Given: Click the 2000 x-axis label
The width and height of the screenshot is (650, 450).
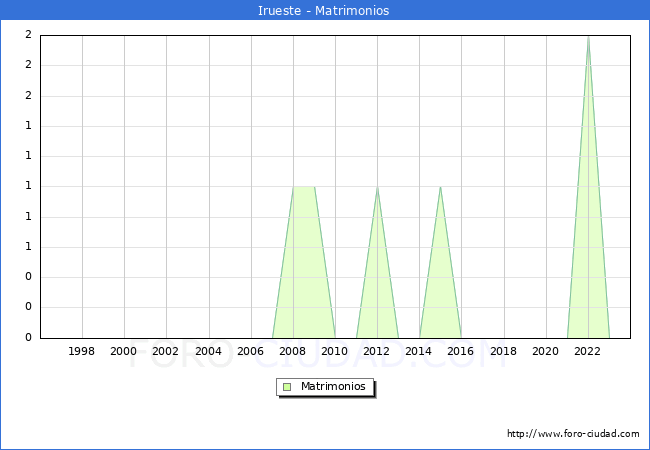Looking at the screenshot, I should (124, 352).
